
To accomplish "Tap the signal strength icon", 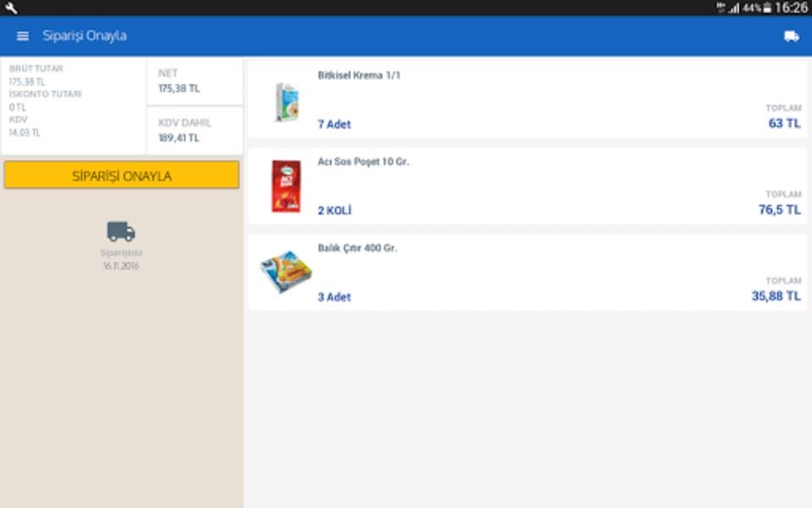I will (x=734, y=8).
